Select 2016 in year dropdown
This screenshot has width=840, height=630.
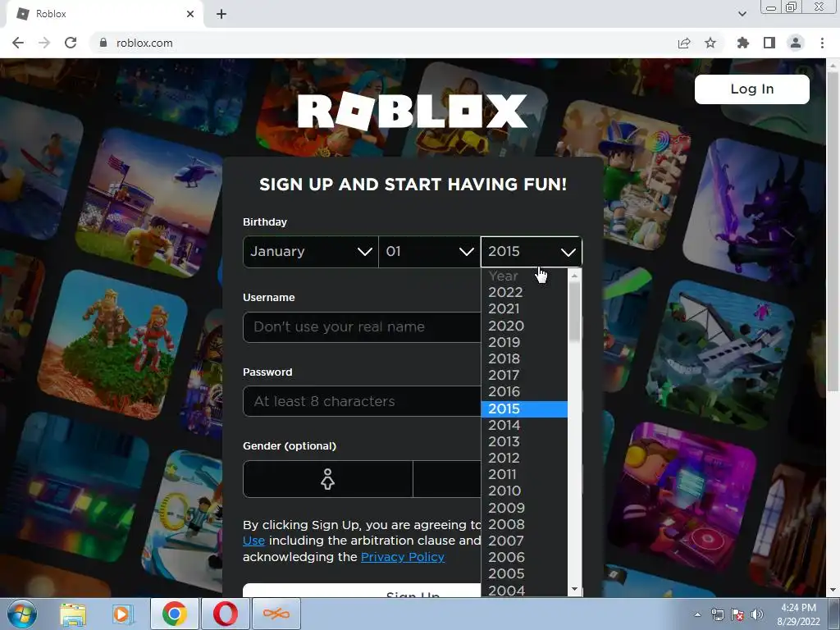(524, 392)
